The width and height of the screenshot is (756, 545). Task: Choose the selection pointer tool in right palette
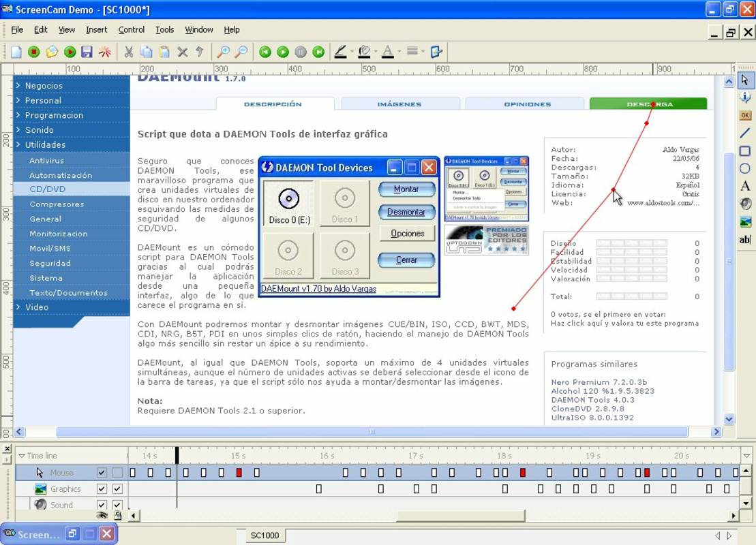click(745, 80)
